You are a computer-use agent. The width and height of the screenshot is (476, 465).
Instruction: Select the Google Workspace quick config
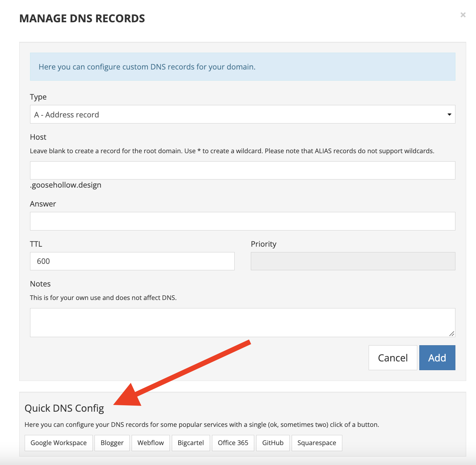pyautogui.click(x=58, y=443)
